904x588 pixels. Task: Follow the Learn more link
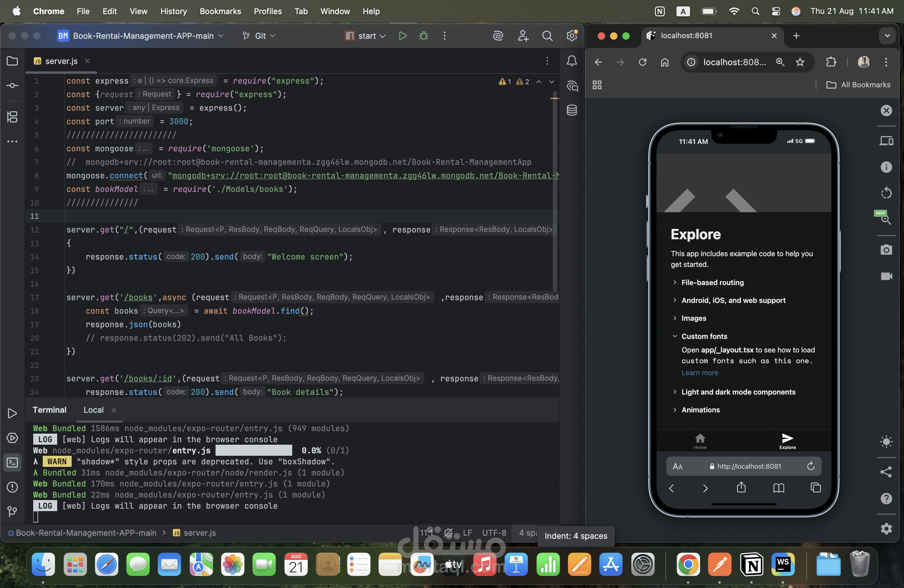pyautogui.click(x=700, y=373)
